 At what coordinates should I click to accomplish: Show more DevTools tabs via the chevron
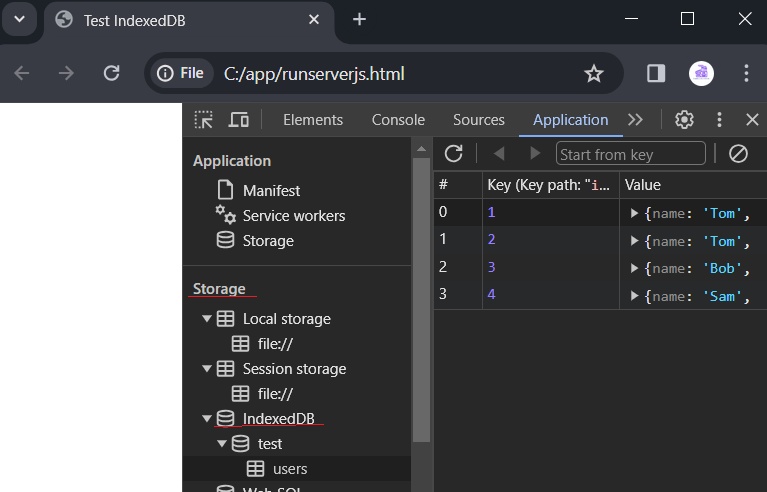point(635,120)
